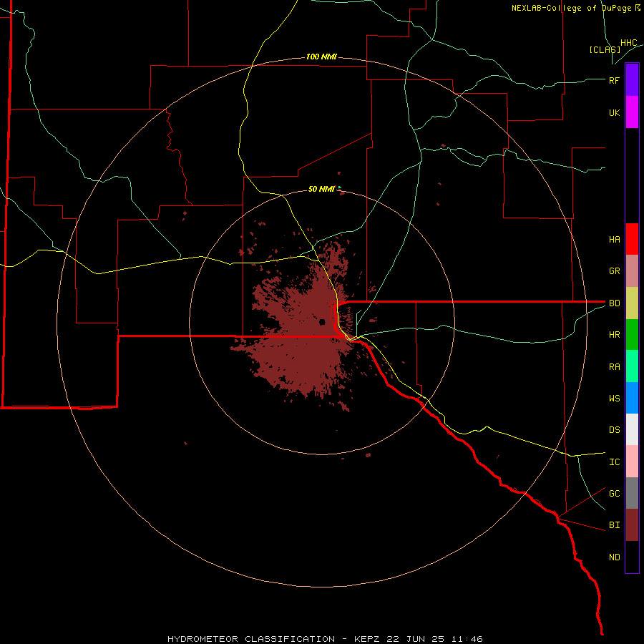Select the white DS legend swatch
This screenshot has width=644, height=644.
[x=632, y=429]
